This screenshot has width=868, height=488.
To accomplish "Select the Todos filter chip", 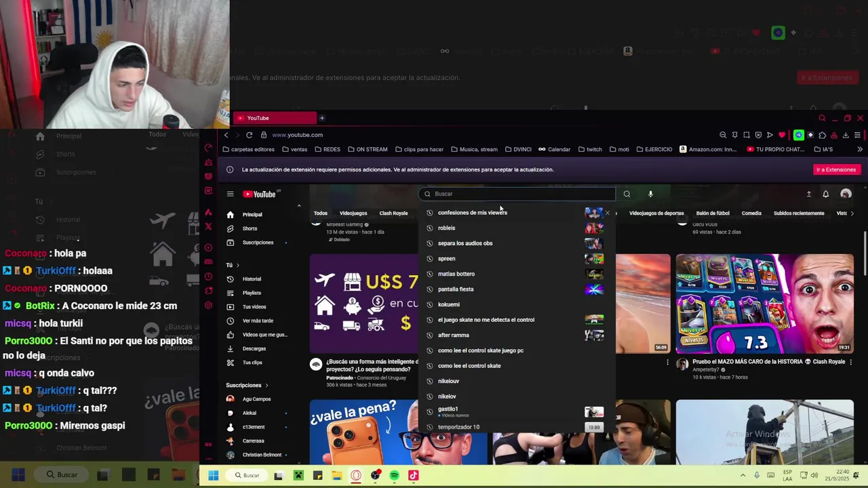I will 321,213.
